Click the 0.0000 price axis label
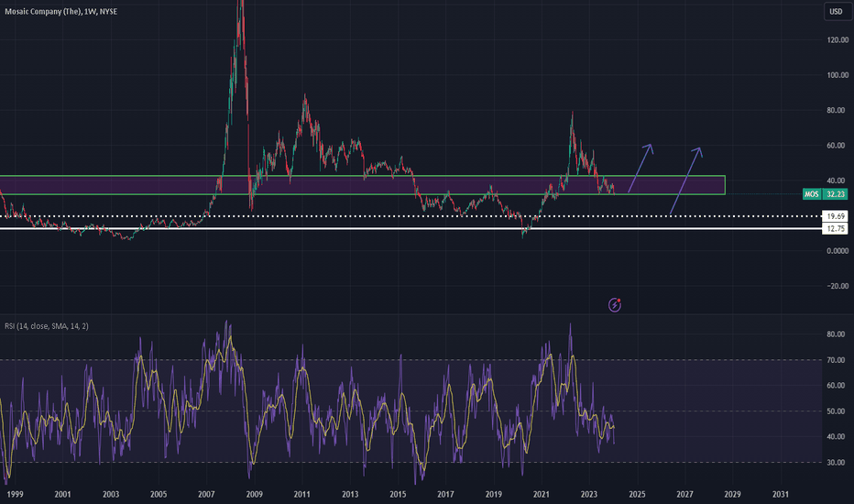Image resolution: width=854 pixels, height=504 pixels. point(838,251)
